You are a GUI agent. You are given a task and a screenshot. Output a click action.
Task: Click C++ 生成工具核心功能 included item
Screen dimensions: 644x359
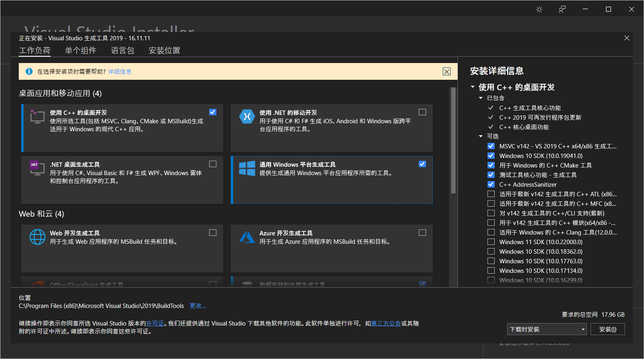click(530, 108)
